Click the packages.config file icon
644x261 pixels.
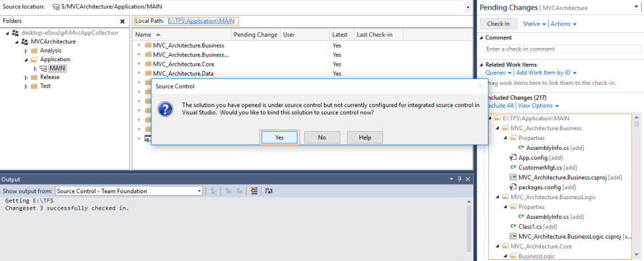point(513,187)
